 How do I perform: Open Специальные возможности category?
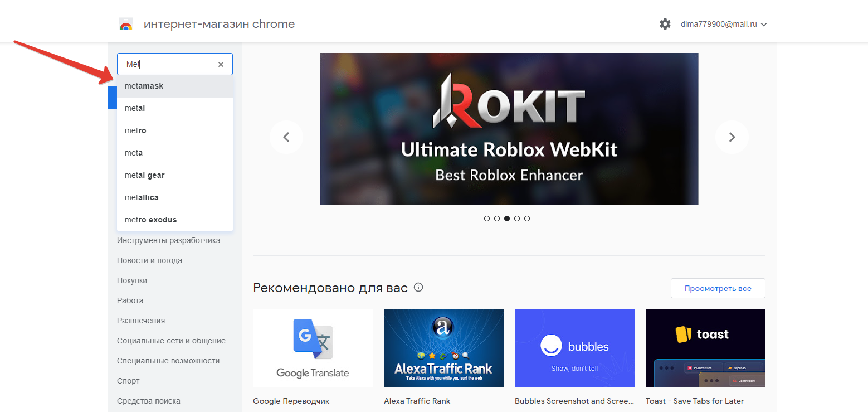coord(168,361)
